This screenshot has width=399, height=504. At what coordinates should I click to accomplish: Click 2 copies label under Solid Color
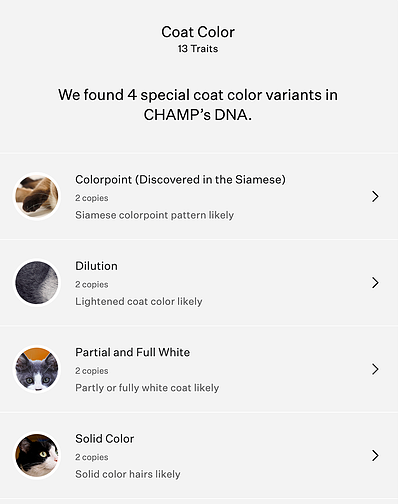tap(92, 457)
